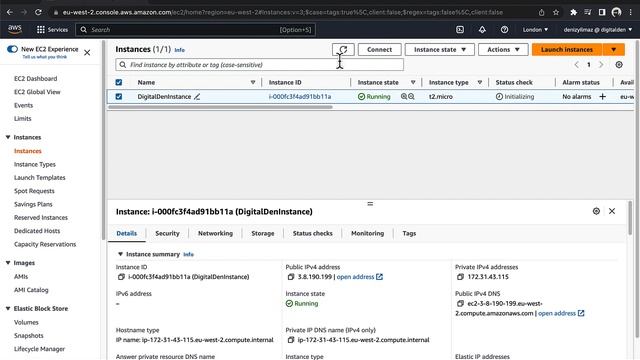Click the browser back arrow
This screenshot has width=640, height=360.
(x=10, y=12)
